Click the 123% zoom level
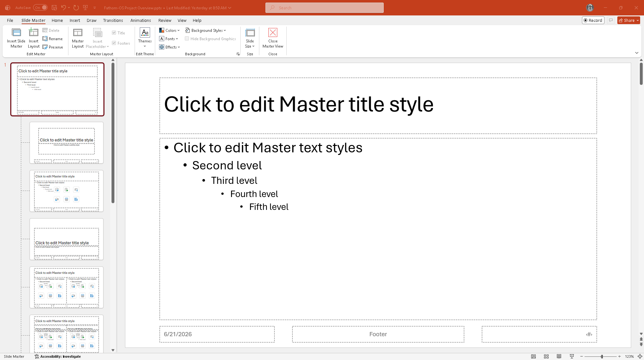644x360 pixels. (629, 356)
